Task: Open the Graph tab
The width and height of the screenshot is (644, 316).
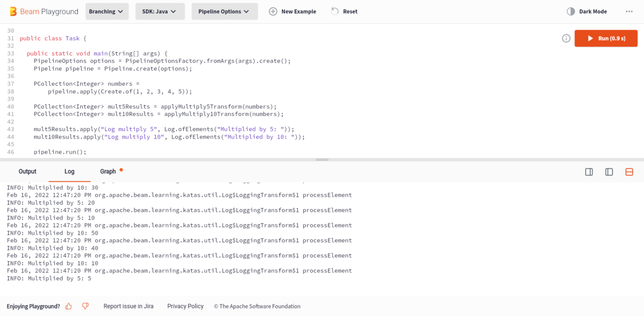Action: click(108, 171)
